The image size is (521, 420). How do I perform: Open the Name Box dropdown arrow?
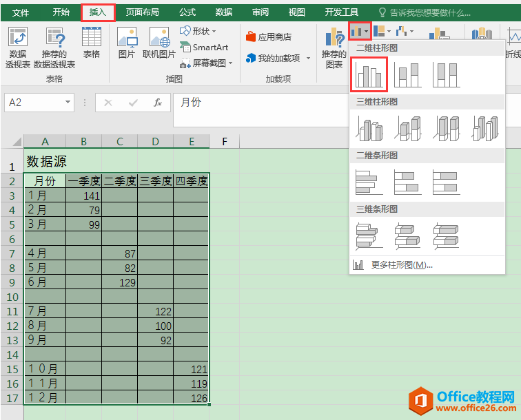point(68,102)
